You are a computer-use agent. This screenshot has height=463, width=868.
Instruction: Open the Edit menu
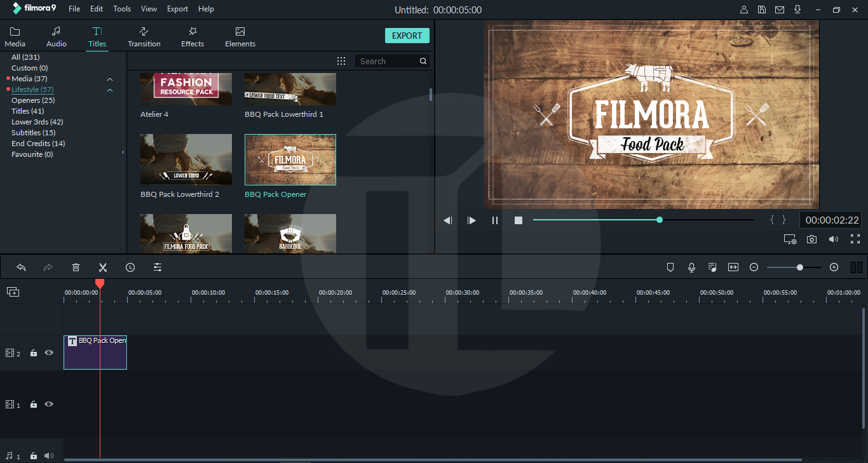click(97, 9)
